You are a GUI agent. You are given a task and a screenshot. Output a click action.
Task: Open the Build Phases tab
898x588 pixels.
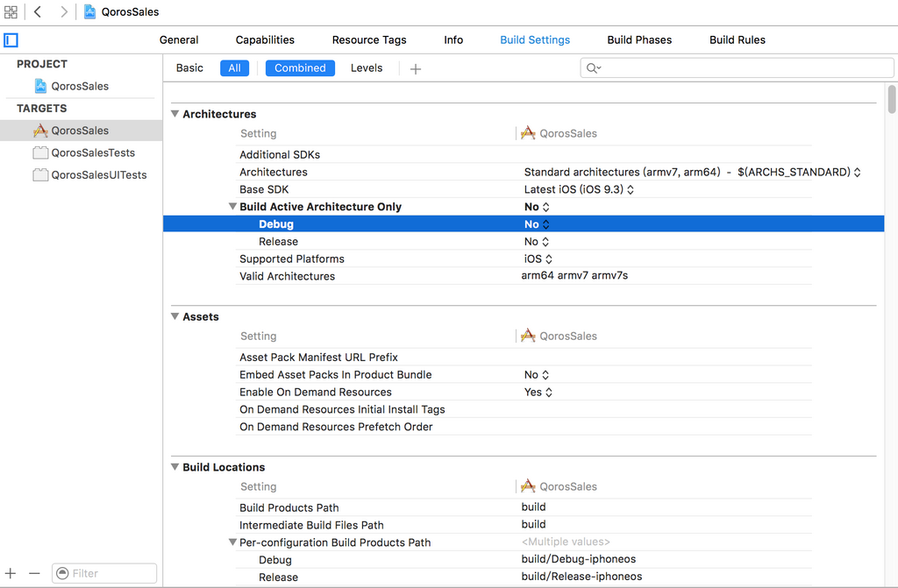coord(639,40)
